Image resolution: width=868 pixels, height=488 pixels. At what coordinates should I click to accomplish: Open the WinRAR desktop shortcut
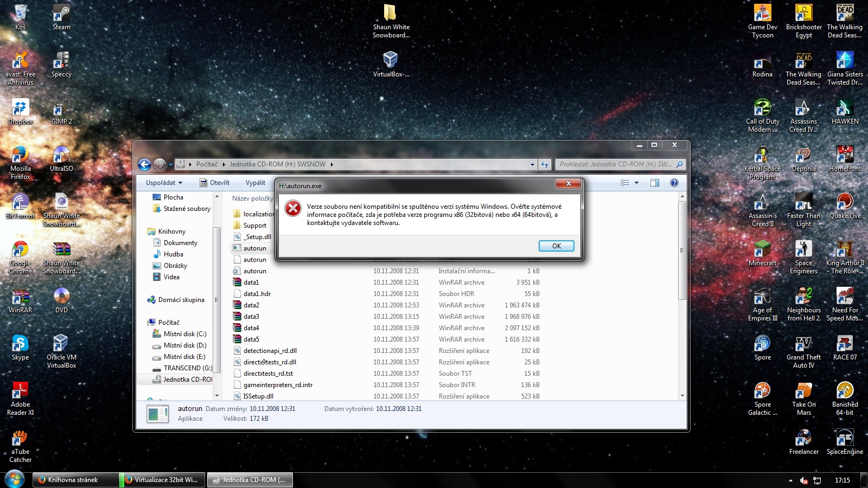point(20,300)
